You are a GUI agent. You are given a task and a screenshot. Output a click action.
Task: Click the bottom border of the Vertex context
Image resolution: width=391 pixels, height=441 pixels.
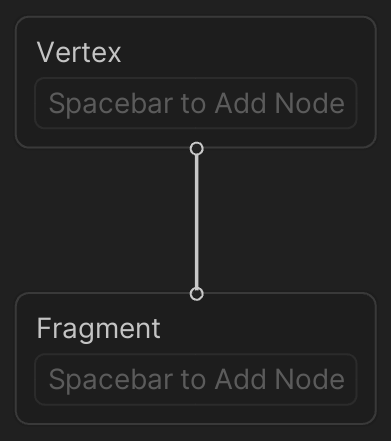(x=100, y=147)
